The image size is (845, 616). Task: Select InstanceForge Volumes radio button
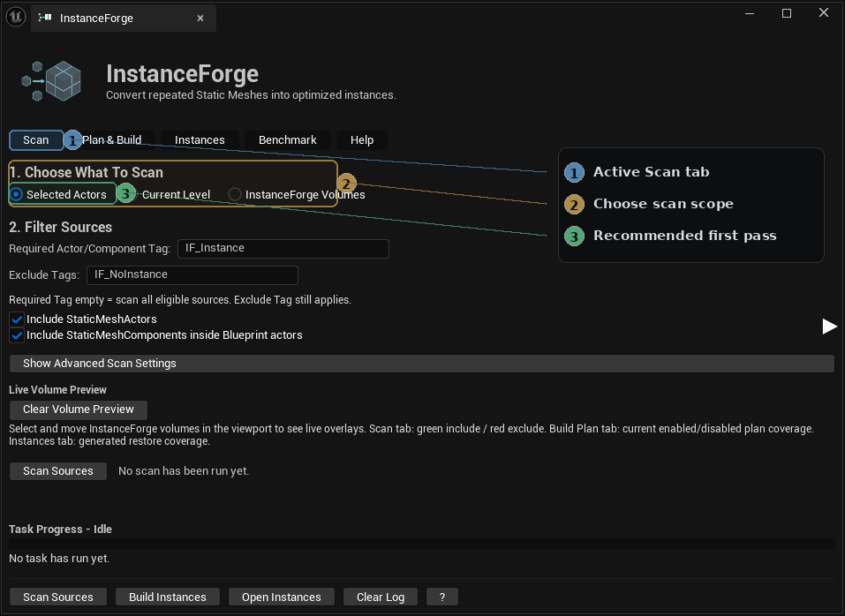coord(297,194)
